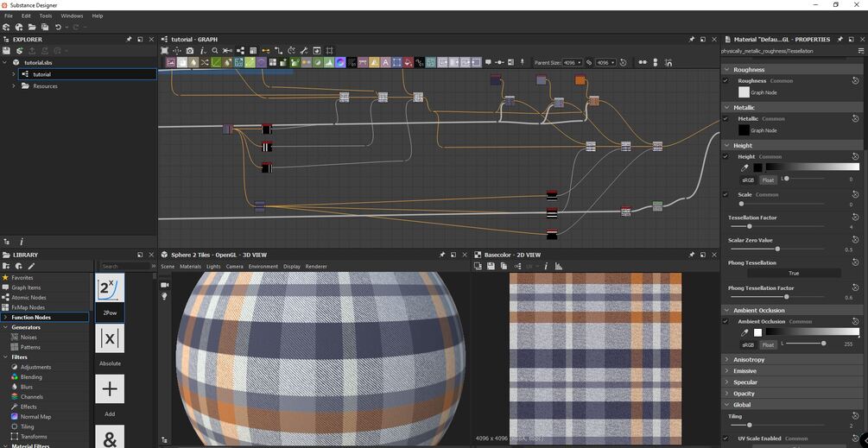Toggle the UV Scale Enabled checkbox

725,439
